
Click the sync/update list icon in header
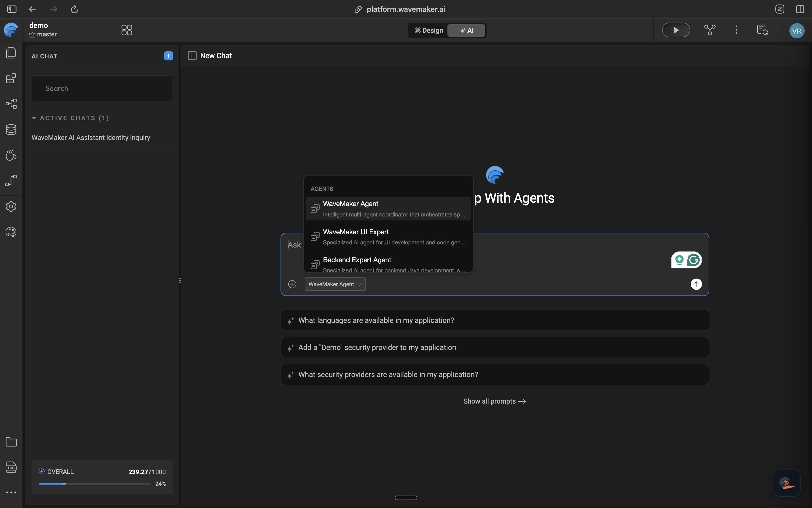[x=762, y=30]
